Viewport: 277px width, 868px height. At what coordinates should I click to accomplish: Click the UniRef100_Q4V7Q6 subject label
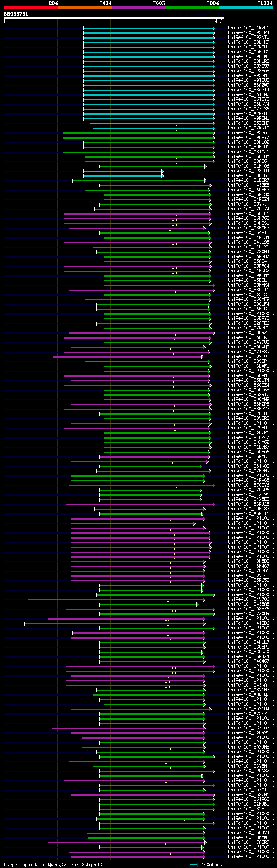248,599
